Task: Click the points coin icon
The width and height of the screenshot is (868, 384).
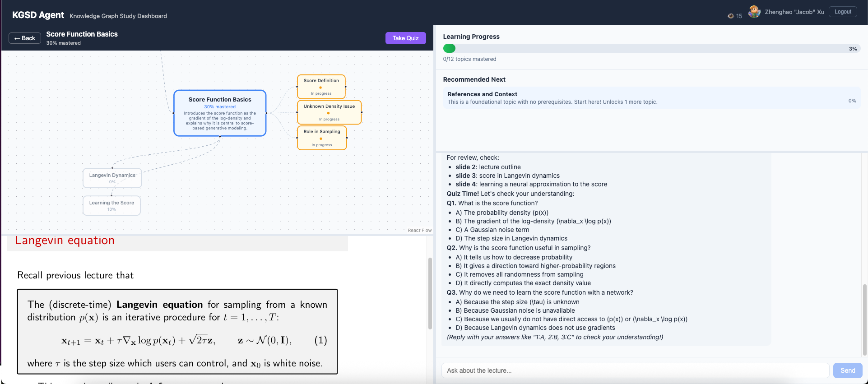Action: (731, 16)
